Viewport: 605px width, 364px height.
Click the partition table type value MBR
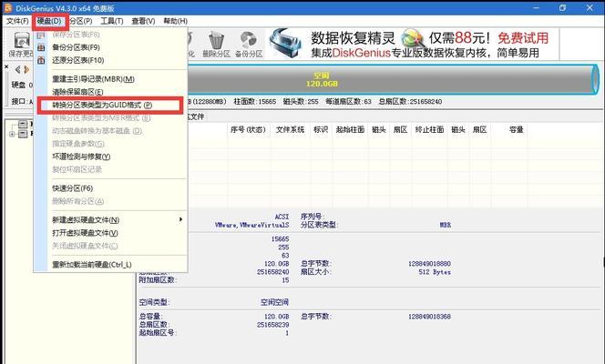point(446,225)
